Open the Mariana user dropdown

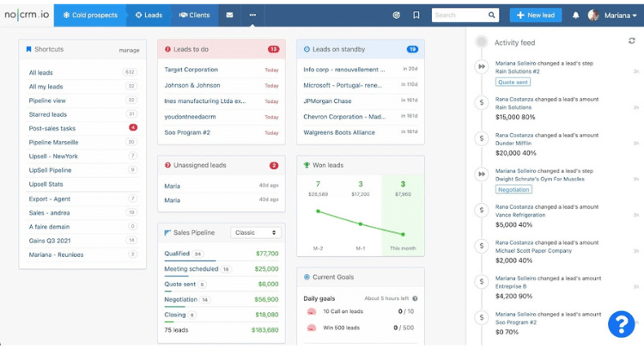click(620, 15)
